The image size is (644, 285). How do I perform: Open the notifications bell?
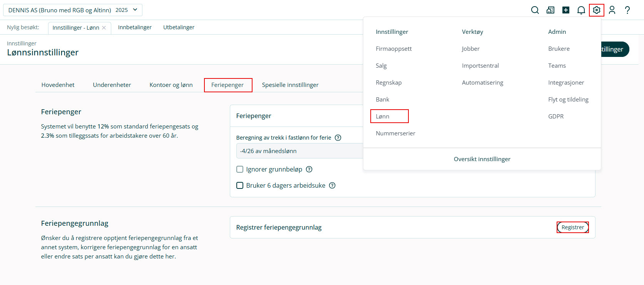[x=581, y=10]
